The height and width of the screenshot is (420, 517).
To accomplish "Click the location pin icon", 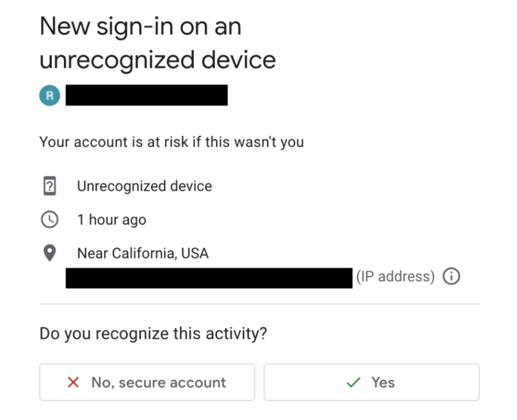I will coord(51,252).
